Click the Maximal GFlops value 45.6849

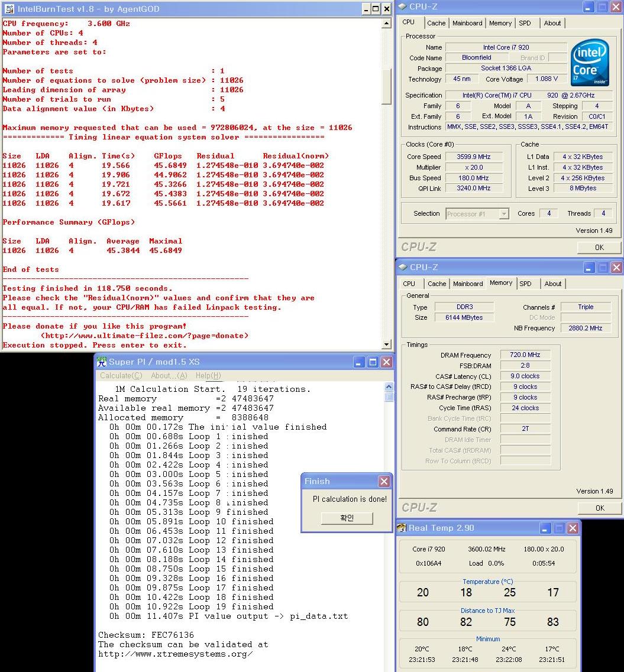coord(166,250)
